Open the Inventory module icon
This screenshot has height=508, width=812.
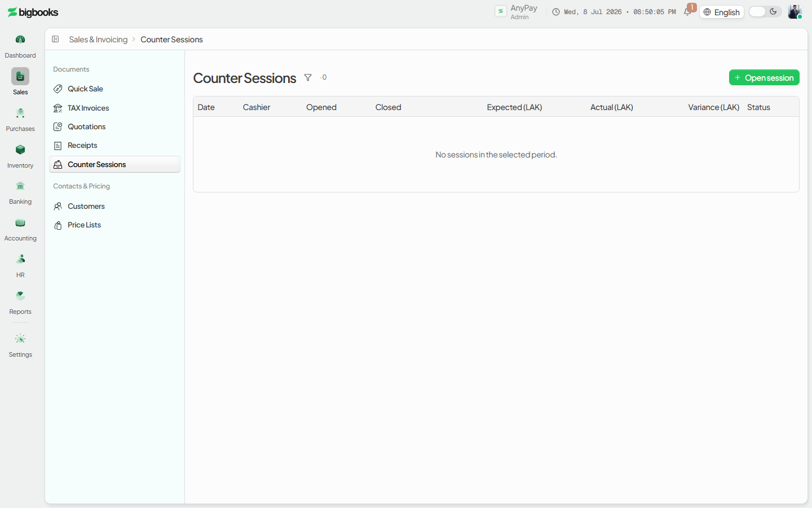[20, 150]
